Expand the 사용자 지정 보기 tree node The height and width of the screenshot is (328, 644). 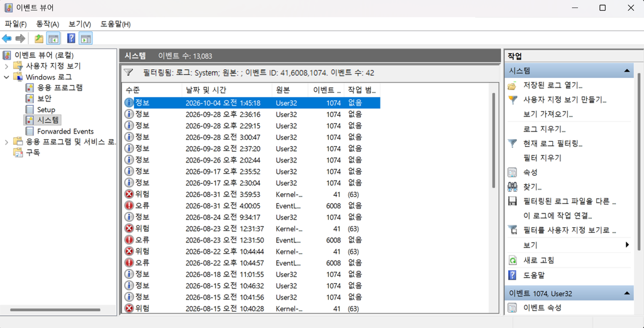pos(6,66)
